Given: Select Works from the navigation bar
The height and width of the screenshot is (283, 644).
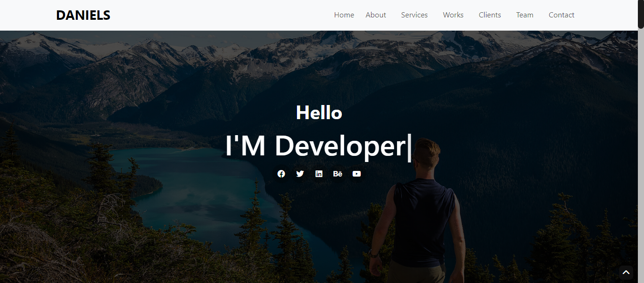Looking at the screenshot, I should pos(453,15).
